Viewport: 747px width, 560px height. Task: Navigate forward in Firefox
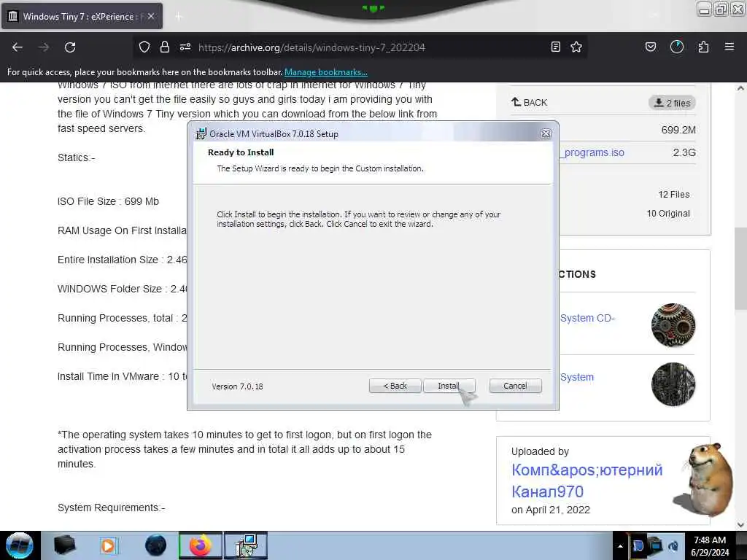[43, 47]
